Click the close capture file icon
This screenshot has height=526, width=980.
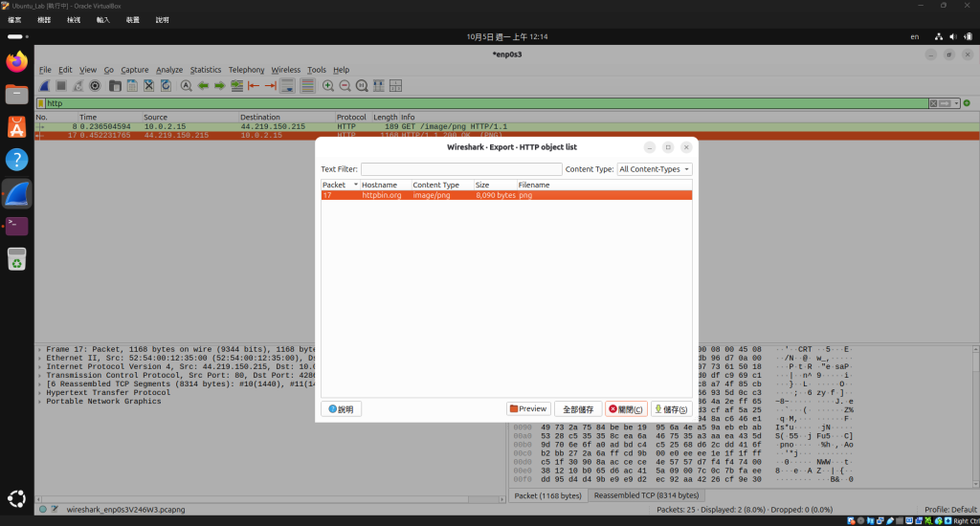pyautogui.click(x=148, y=85)
